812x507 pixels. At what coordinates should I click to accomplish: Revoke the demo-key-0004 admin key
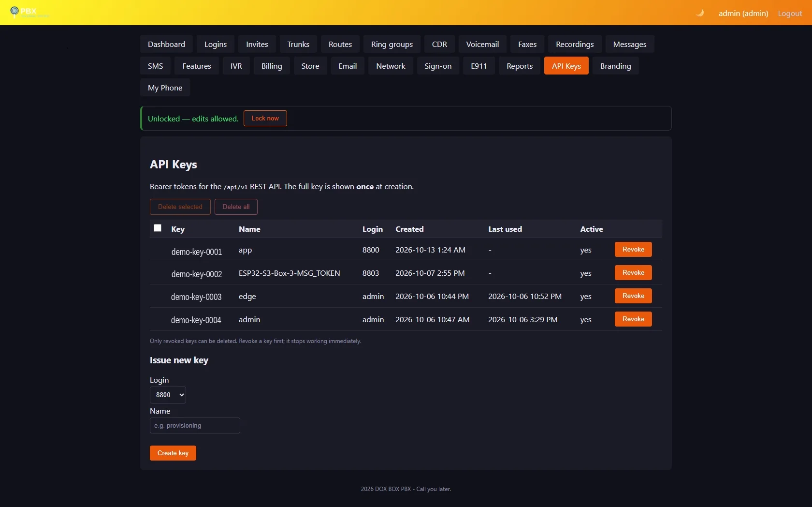[x=633, y=319]
